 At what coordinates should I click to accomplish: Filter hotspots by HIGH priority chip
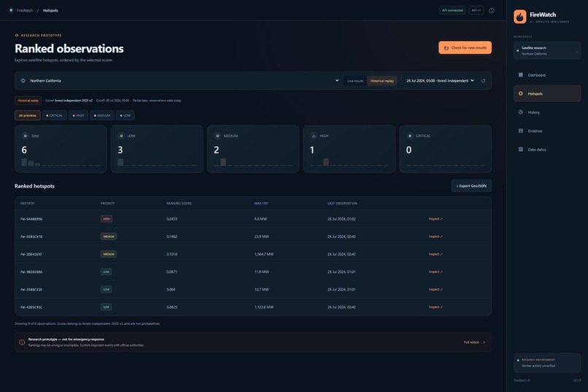[x=78, y=115]
